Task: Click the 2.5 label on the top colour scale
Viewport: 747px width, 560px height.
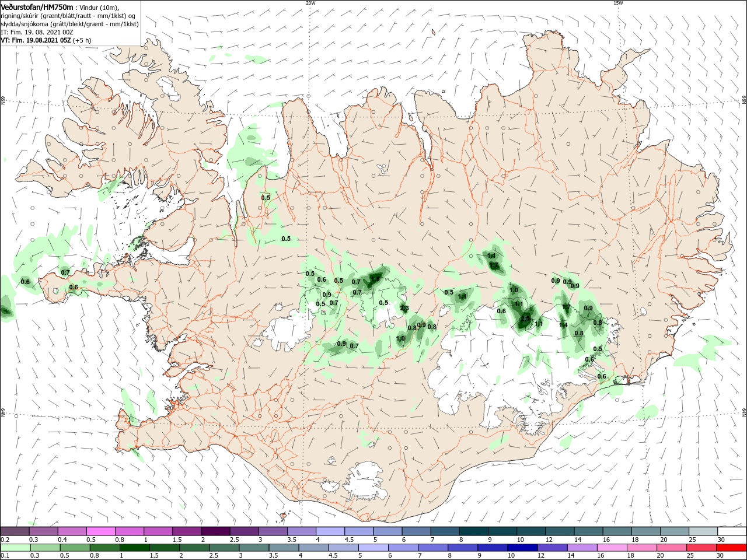Action: click(235, 540)
